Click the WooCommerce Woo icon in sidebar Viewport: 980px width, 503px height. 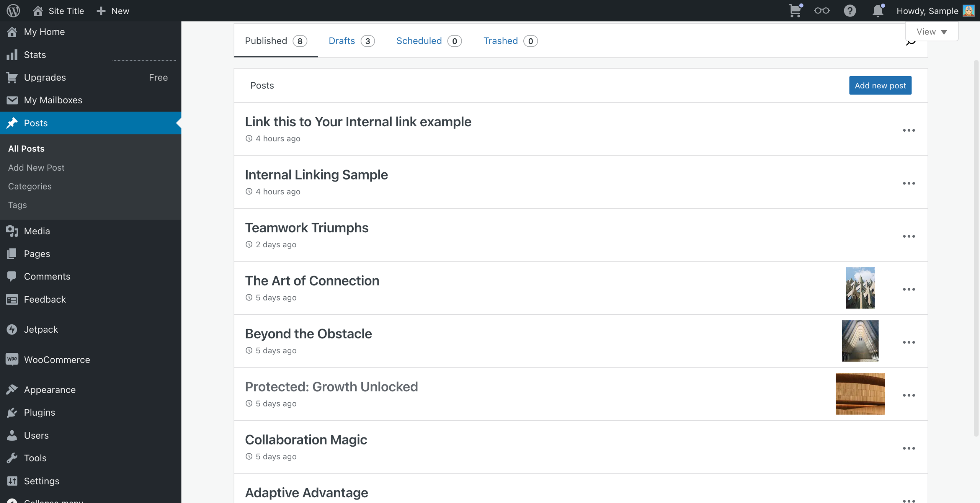[x=12, y=359]
